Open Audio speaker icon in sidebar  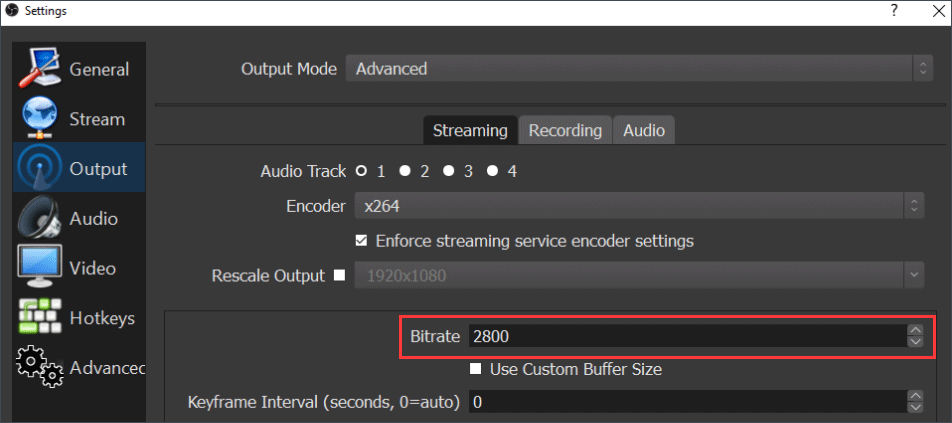[x=41, y=219]
